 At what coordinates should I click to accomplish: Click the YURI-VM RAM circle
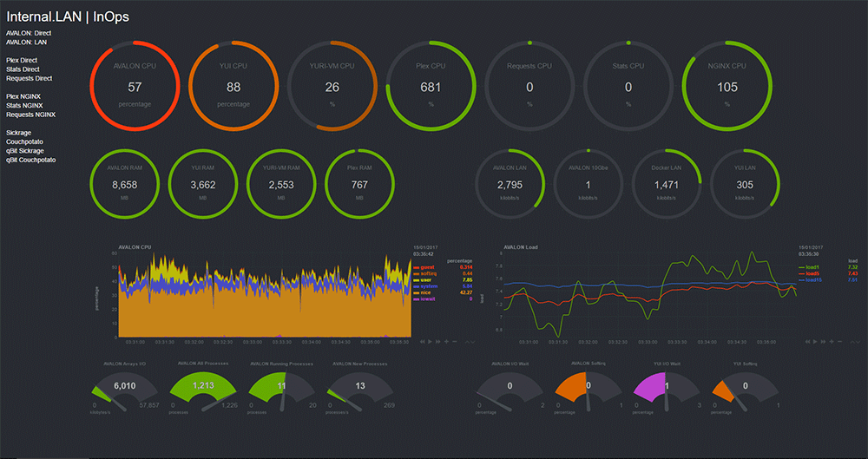[x=281, y=184]
